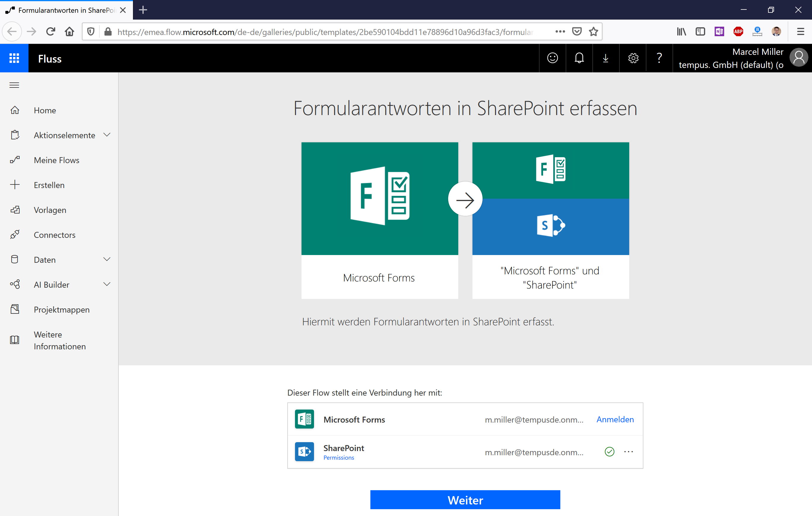The height and width of the screenshot is (516, 812).
Task: Click the Meine Flows icon
Action: point(15,160)
